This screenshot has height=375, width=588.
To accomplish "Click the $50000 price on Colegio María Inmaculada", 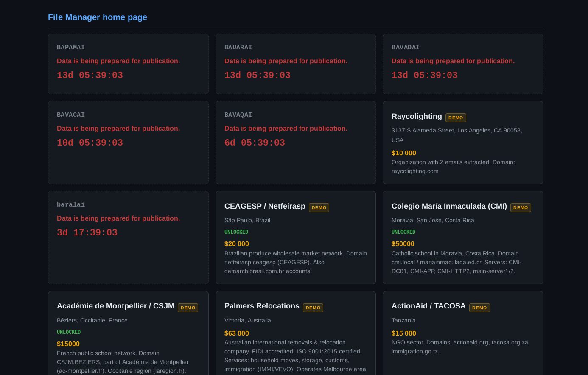I will (x=403, y=243).
